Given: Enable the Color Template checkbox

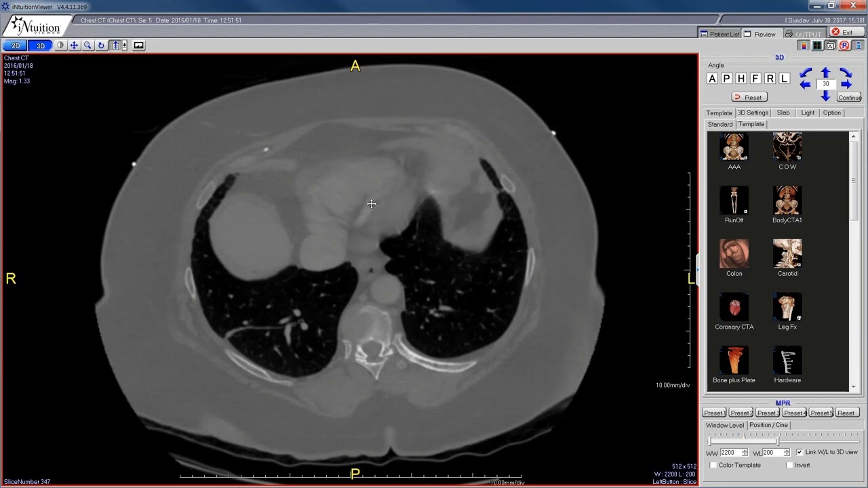Looking at the screenshot, I should click(x=713, y=465).
